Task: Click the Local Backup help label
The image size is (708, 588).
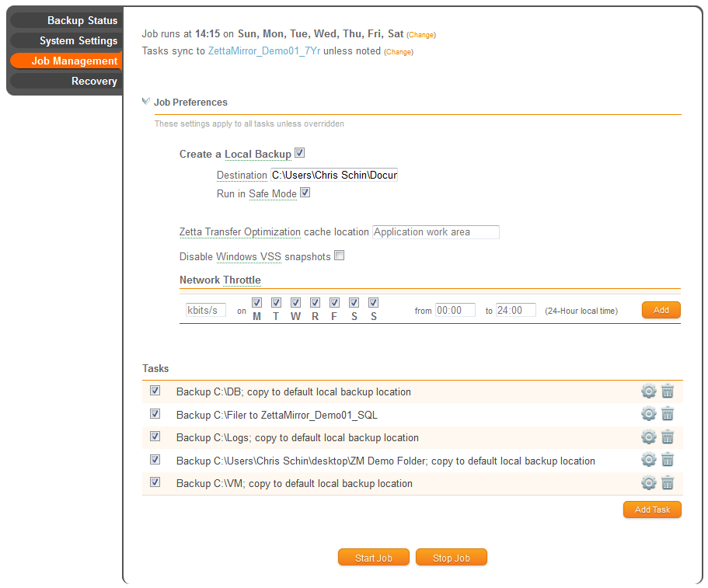Action: 258,155
